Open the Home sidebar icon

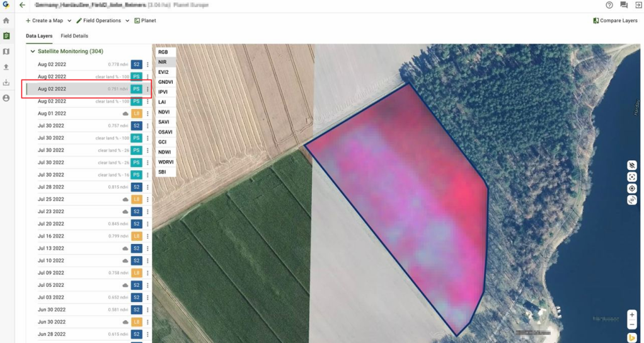6,21
